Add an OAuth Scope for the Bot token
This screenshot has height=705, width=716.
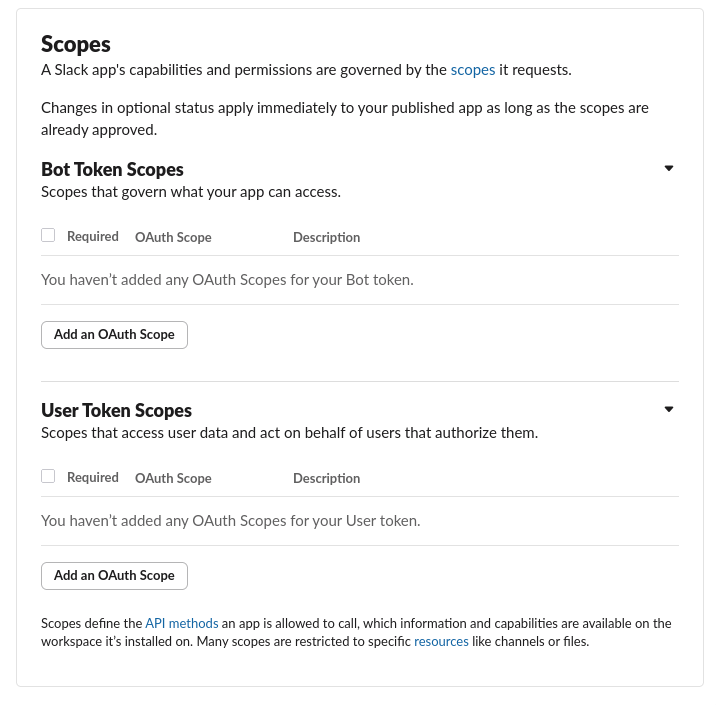114,335
